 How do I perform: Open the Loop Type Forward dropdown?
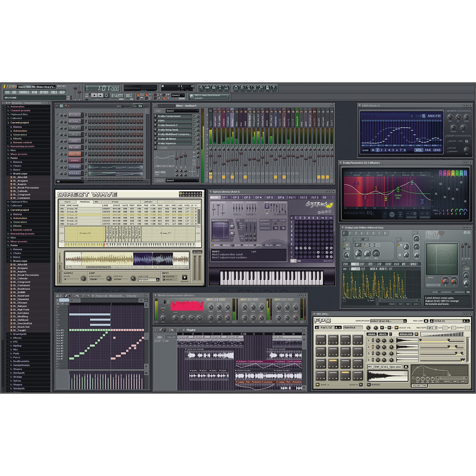[x=149, y=280]
